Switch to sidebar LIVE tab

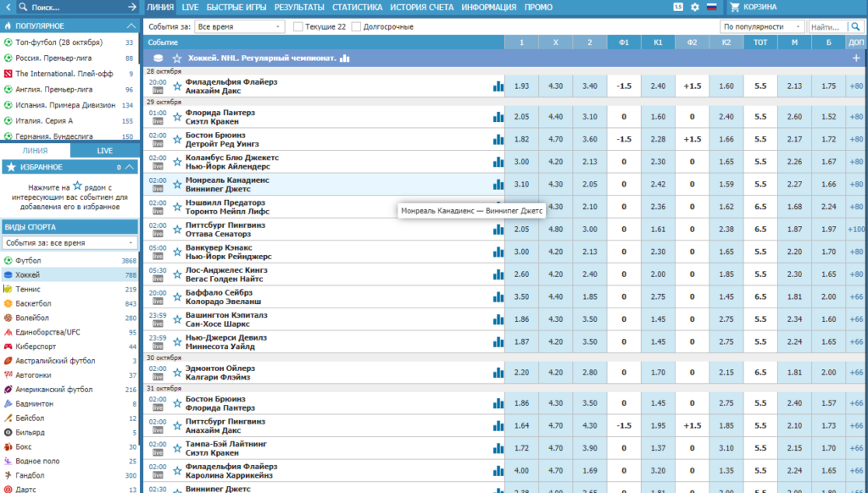click(x=104, y=151)
